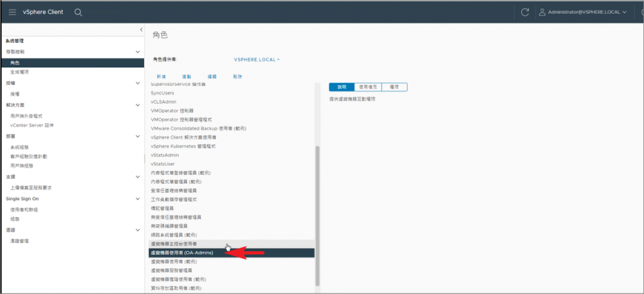Select 虛擬機器使用者 (OA-Admins) role
The image size is (644, 294).
(231, 253)
